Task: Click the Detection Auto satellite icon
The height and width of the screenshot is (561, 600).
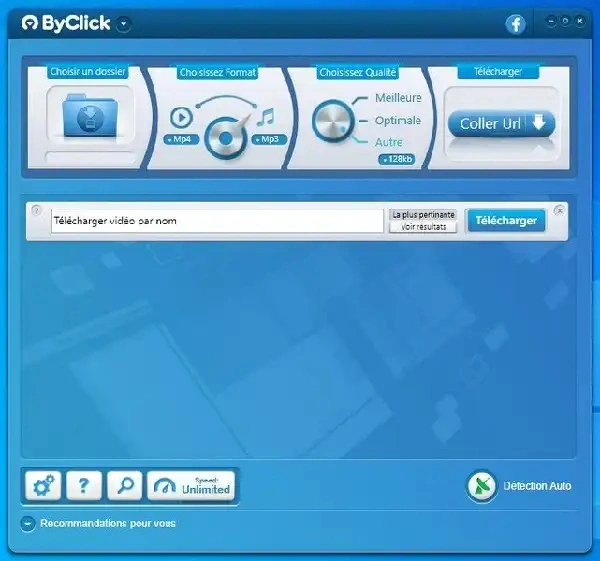Action: 482,486
